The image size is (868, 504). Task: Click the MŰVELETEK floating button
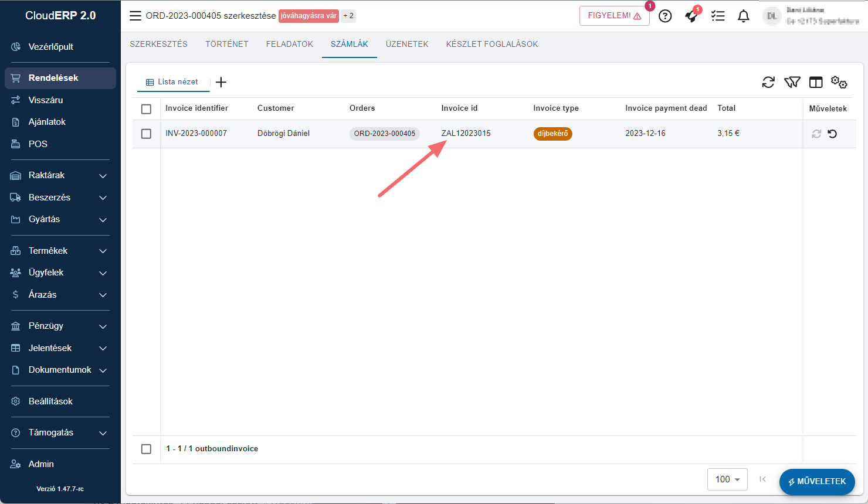point(817,482)
